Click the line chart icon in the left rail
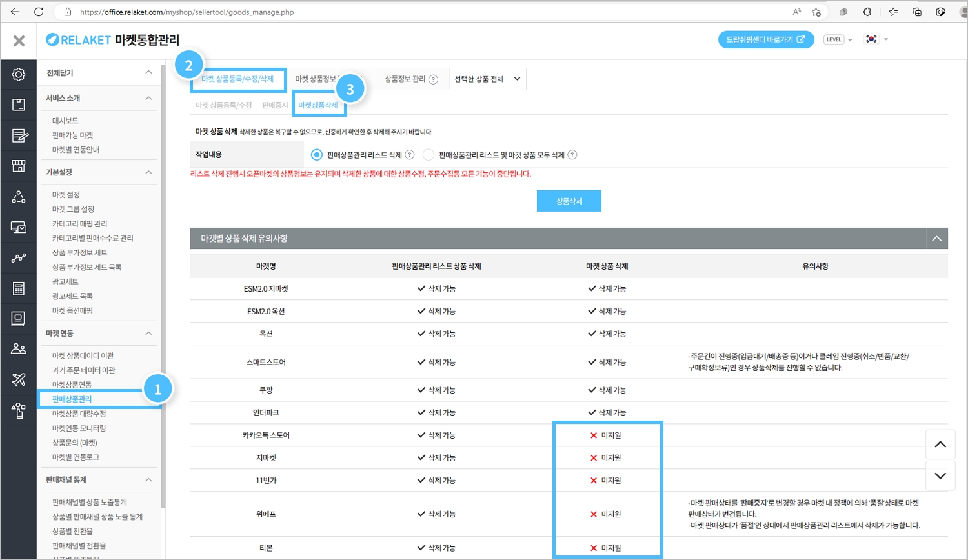This screenshot has height=560, width=968. pyautogui.click(x=19, y=258)
